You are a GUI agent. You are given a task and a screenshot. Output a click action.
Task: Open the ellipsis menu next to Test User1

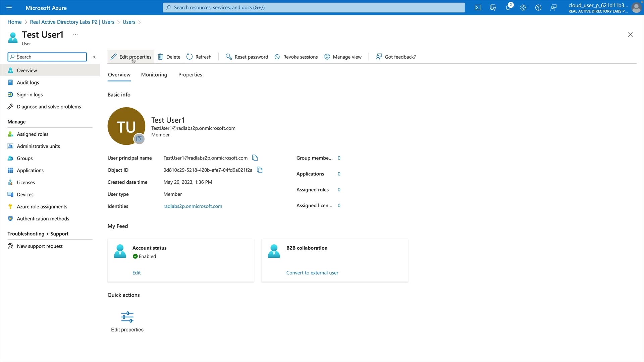(75, 35)
